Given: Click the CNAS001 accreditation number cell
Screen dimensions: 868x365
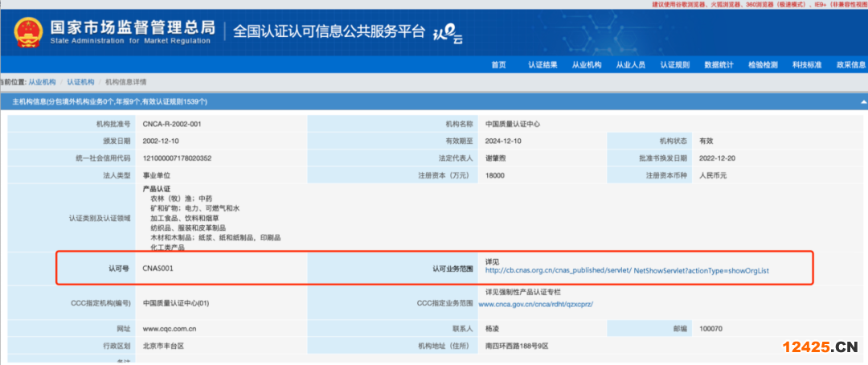Looking at the screenshot, I should click(160, 268).
